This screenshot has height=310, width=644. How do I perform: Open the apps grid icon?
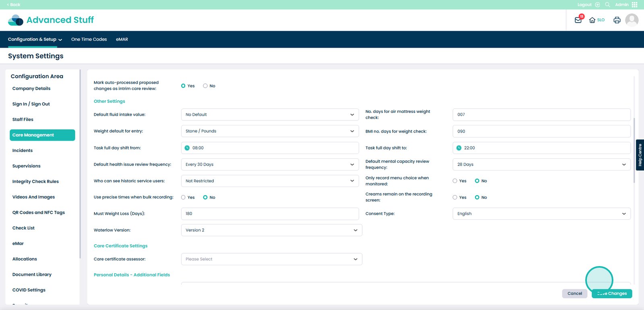pos(635,5)
